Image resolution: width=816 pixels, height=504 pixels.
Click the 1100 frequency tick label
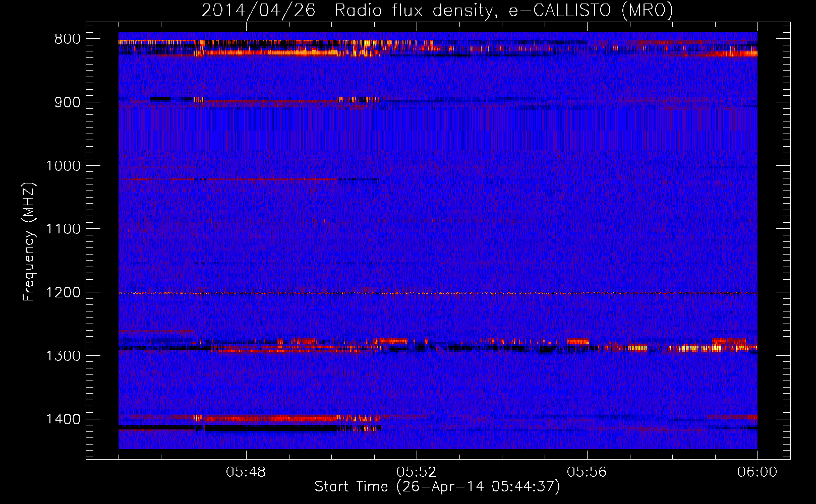point(63,229)
